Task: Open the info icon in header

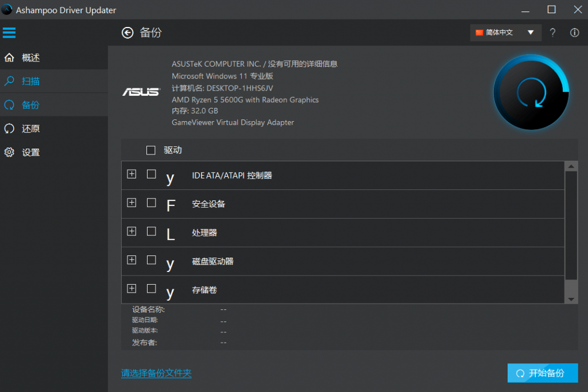Action: (574, 33)
